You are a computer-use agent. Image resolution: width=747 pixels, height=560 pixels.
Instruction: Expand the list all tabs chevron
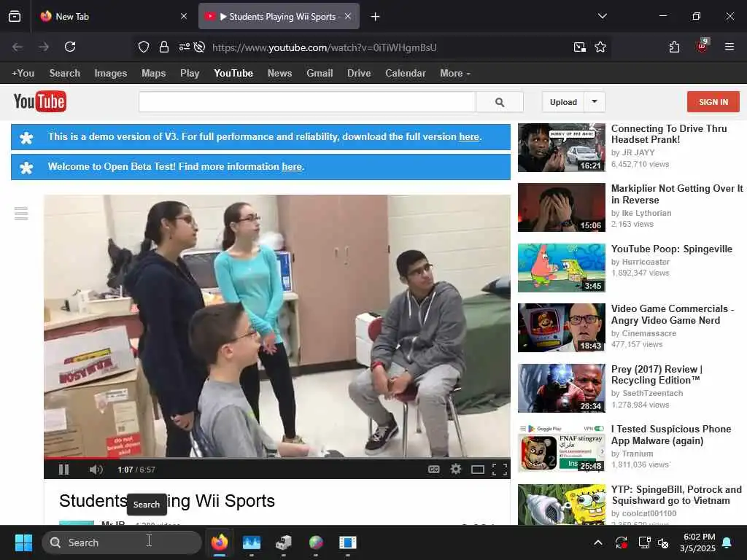602,16
